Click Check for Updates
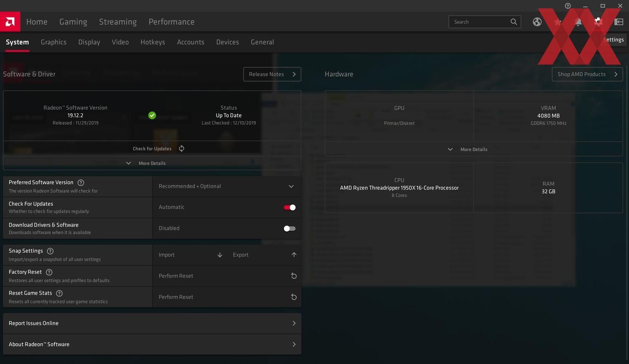Viewport: 629px width, 364px height. click(152, 148)
